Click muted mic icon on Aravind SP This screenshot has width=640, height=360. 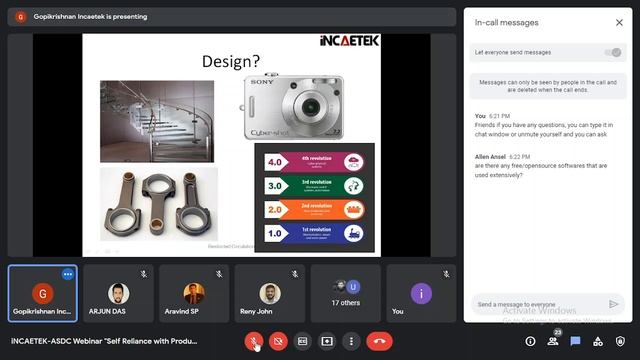219,274
